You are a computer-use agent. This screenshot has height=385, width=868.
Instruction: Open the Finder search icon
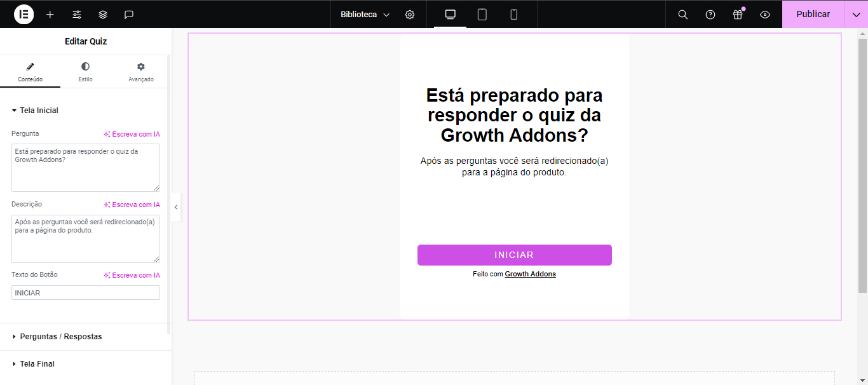(683, 14)
